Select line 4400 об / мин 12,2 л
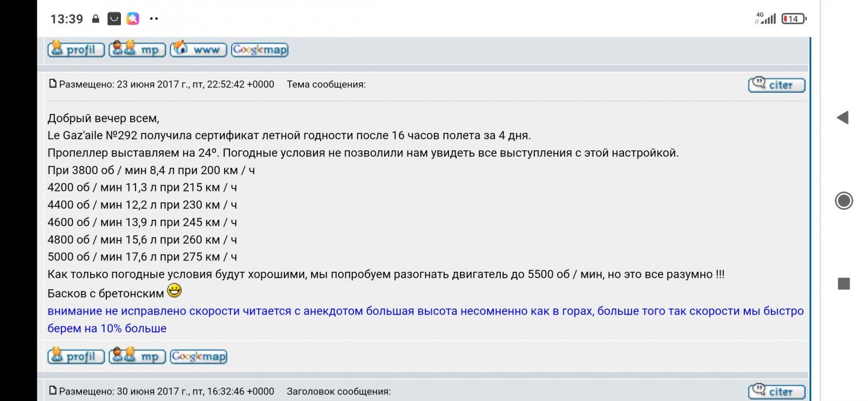The image size is (868, 401). pyautogui.click(x=142, y=205)
